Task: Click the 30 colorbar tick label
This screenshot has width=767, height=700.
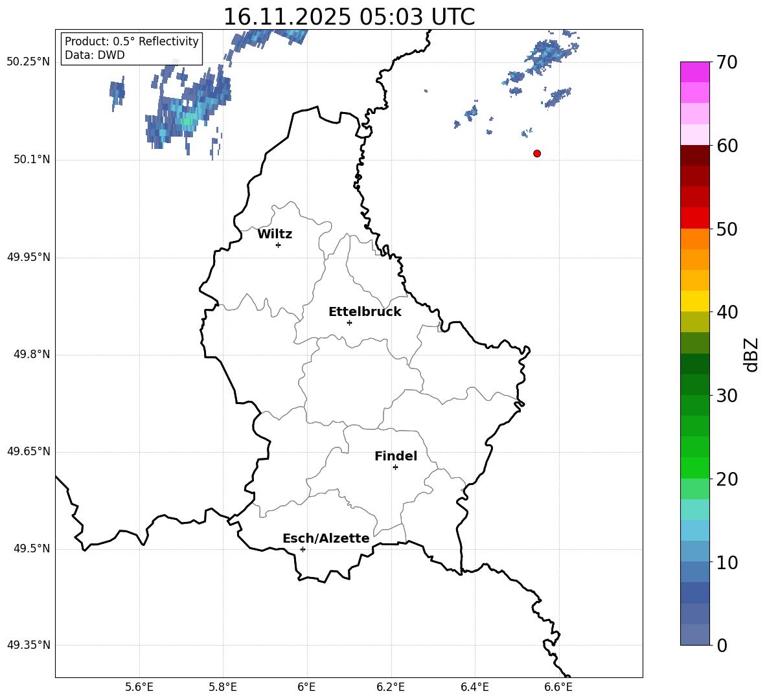Action: [x=727, y=396]
